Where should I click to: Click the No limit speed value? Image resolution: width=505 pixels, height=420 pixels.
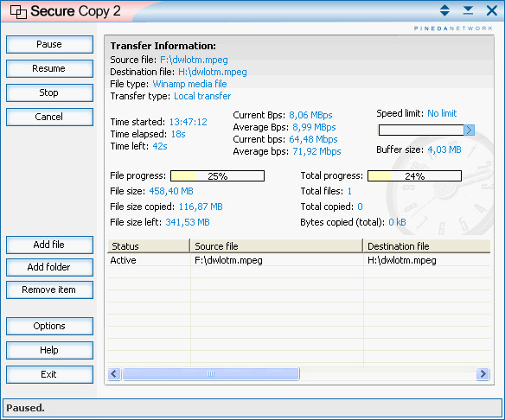click(442, 113)
